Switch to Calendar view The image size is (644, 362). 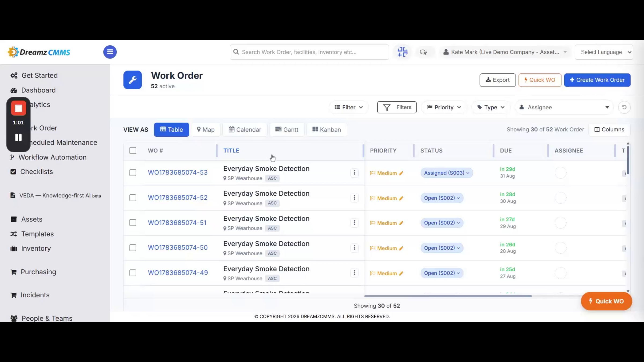pyautogui.click(x=245, y=130)
